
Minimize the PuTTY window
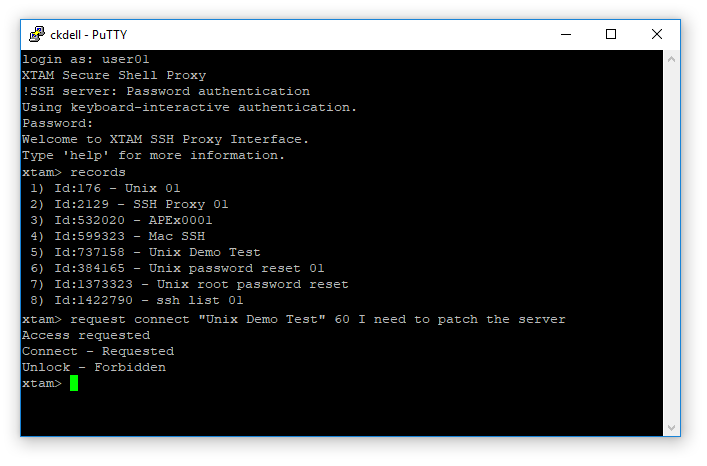click(565, 34)
